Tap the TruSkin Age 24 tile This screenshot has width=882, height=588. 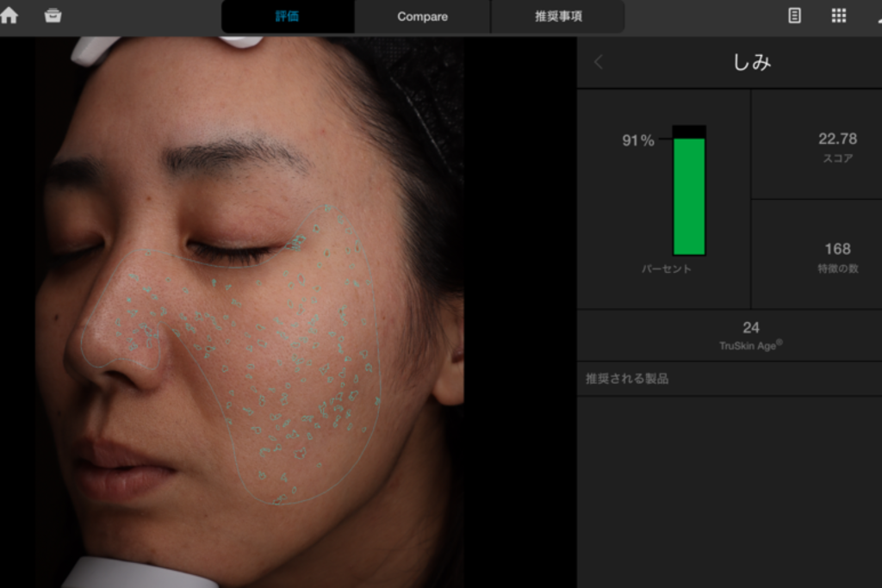(x=750, y=335)
